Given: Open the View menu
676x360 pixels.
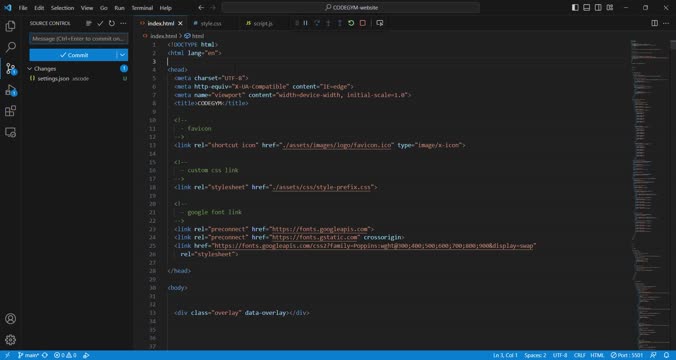Looking at the screenshot, I should click(x=87, y=8).
